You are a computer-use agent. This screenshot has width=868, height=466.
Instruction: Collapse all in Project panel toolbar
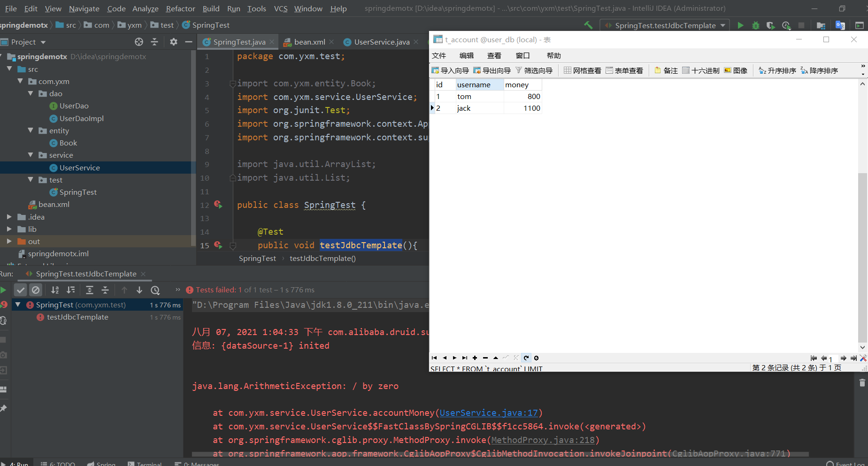pyautogui.click(x=154, y=42)
